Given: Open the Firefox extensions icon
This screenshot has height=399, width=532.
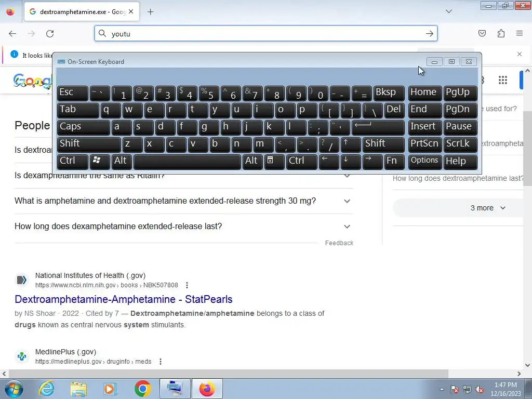Looking at the screenshot, I should tap(501, 33).
